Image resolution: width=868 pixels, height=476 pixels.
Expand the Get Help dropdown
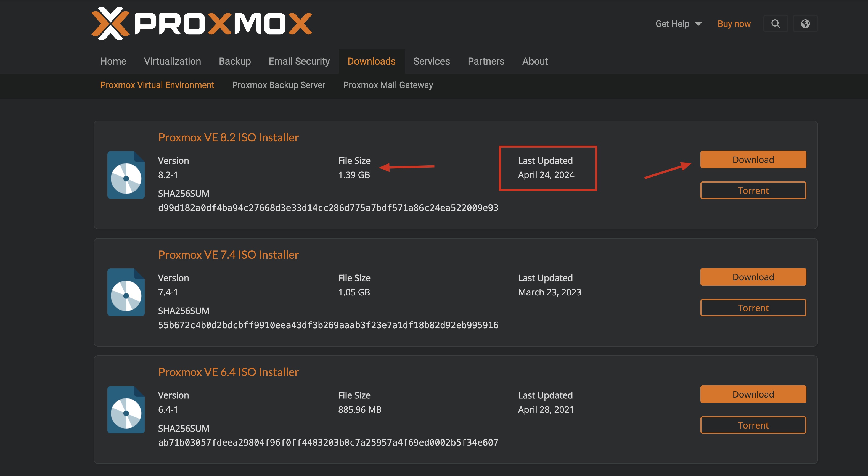[x=679, y=23]
